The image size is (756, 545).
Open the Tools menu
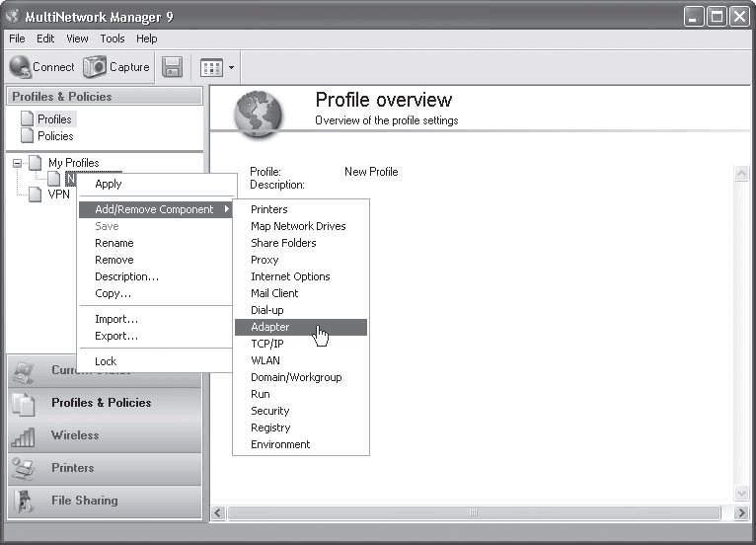(x=113, y=39)
